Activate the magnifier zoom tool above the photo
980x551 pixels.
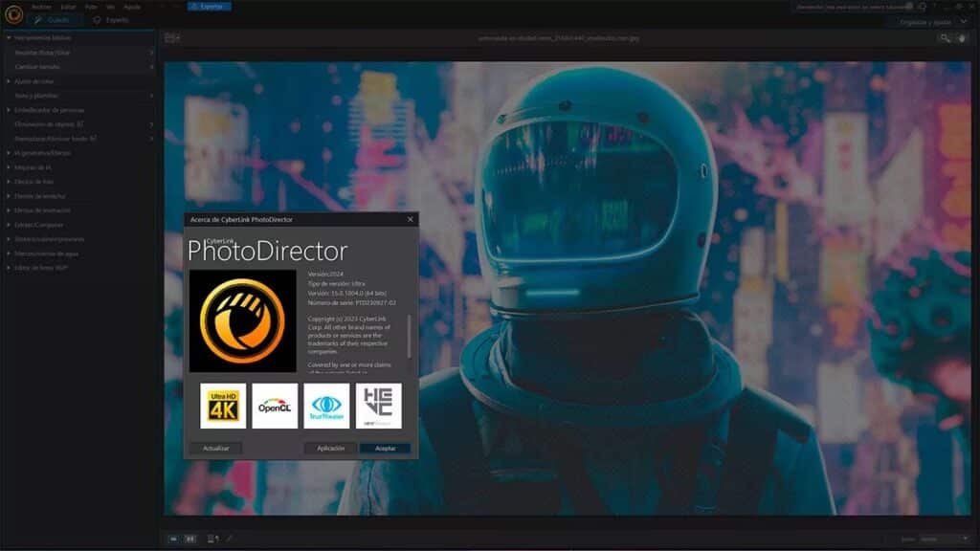coord(944,38)
